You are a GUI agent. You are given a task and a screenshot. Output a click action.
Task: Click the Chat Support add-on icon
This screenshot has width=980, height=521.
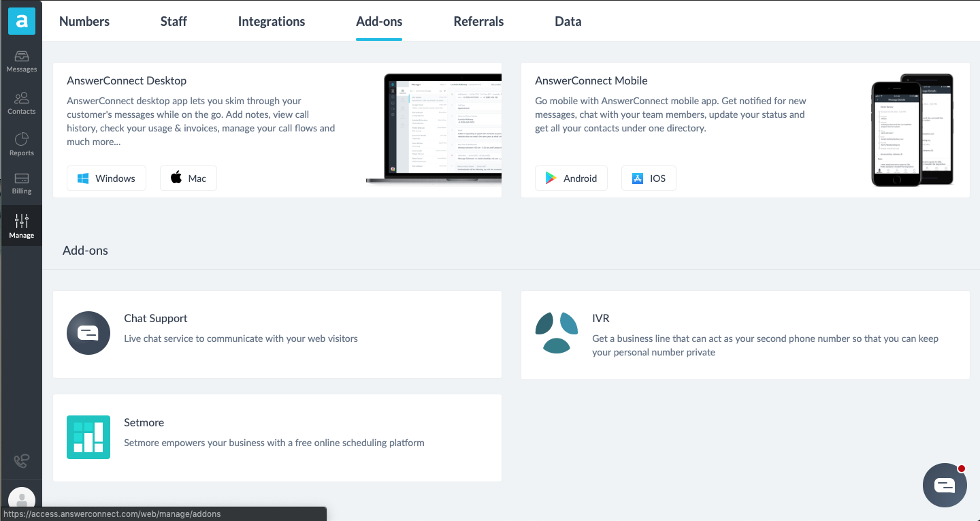click(x=88, y=333)
